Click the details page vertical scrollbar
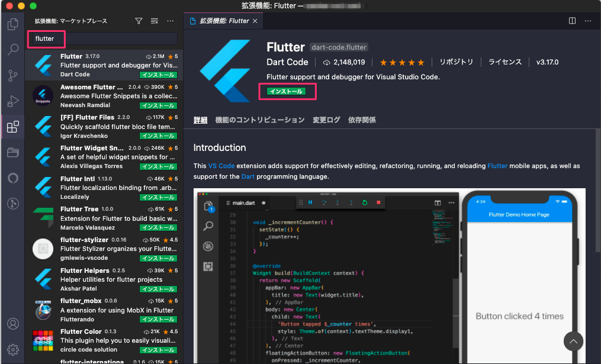The width and height of the screenshot is (601, 364). [x=598, y=191]
